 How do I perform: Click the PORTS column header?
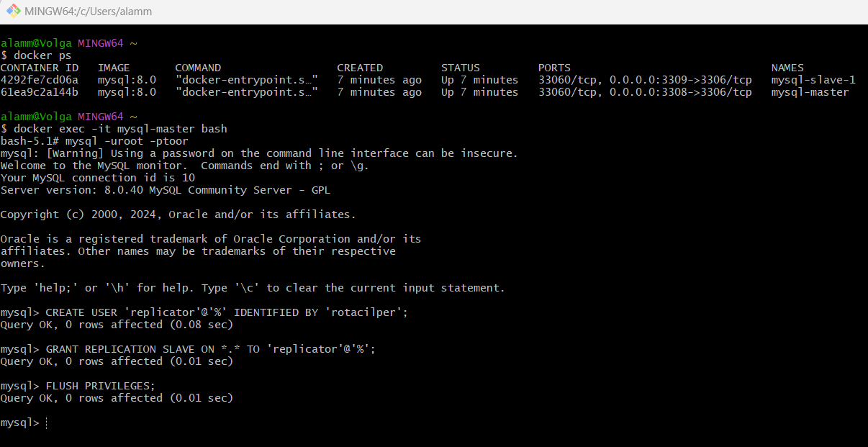(554, 68)
